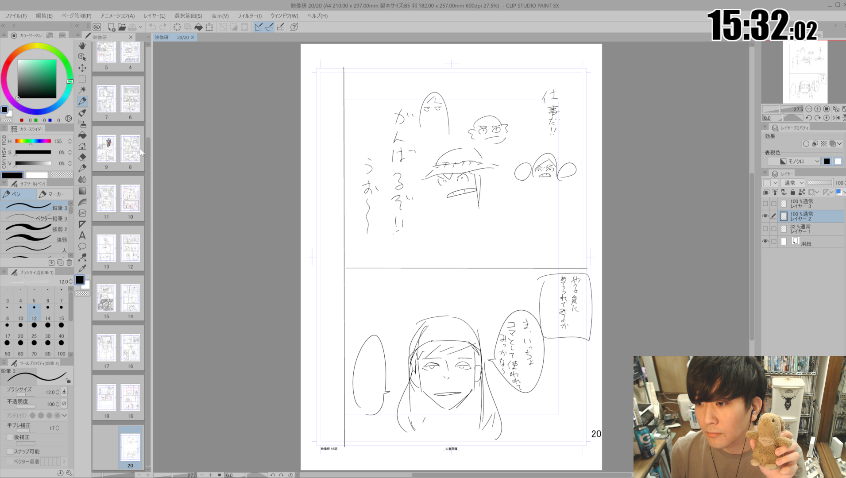Image resolution: width=846 pixels, height=478 pixels.
Task: Select the Balloon tool
Action: [82, 247]
